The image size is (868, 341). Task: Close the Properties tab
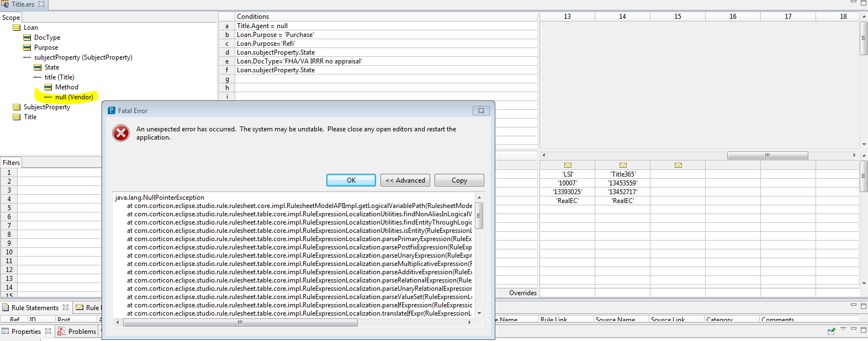[x=48, y=331]
